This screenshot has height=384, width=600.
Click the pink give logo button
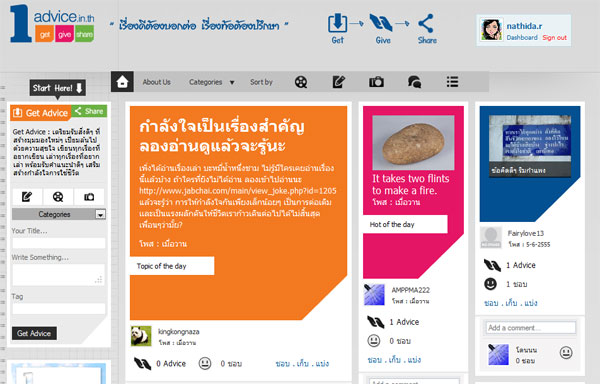pyautogui.click(x=64, y=34)
